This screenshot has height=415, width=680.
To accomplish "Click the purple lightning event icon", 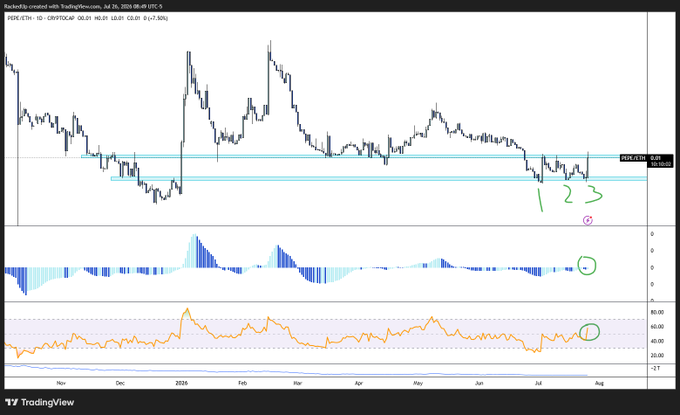I will (x=588, y=220).
